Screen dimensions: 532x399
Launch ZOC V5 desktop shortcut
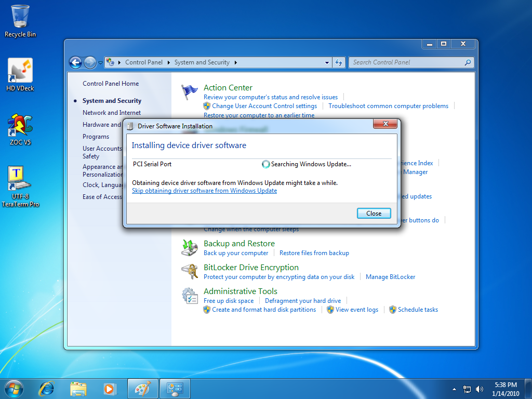[20, 125]
